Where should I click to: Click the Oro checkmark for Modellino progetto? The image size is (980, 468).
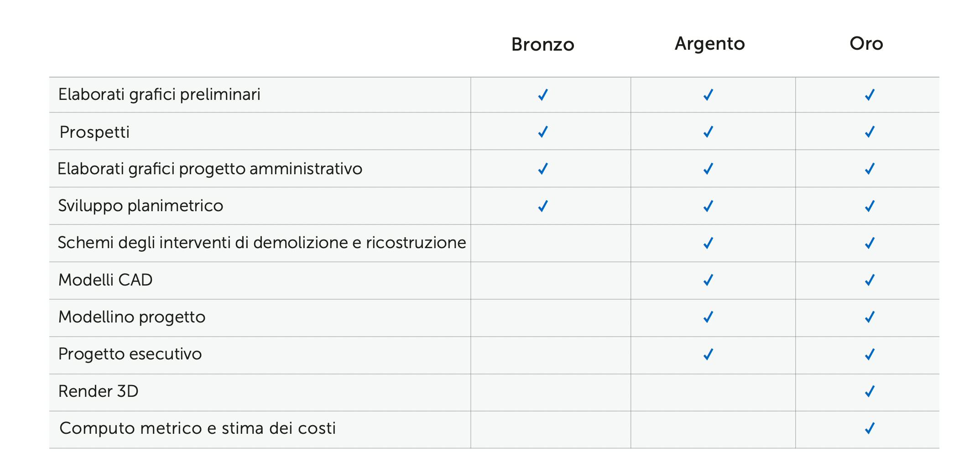pos(870,317)
